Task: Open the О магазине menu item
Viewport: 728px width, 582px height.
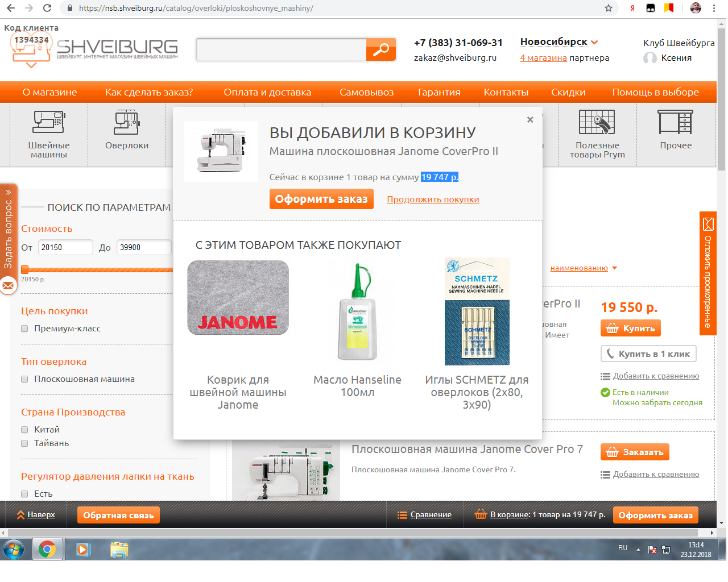Action: (x=49, y=92)
